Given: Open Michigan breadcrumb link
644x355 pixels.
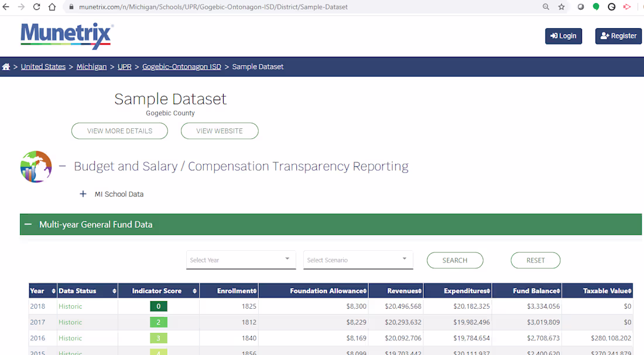Looking at the screenshot, I should (91, 67).
